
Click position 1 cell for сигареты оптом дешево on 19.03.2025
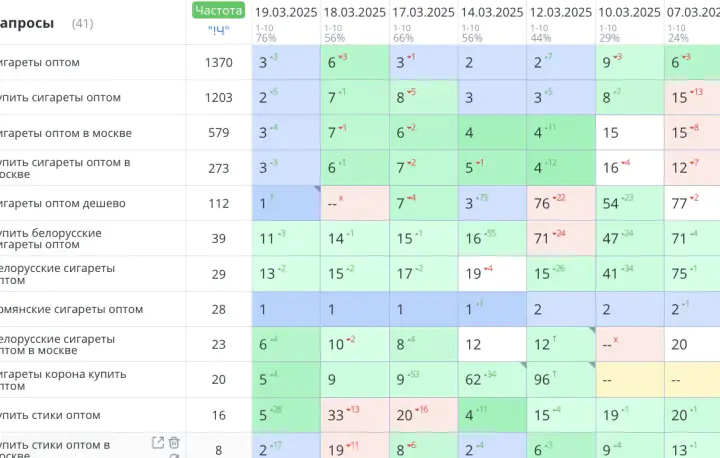[286, 204]
